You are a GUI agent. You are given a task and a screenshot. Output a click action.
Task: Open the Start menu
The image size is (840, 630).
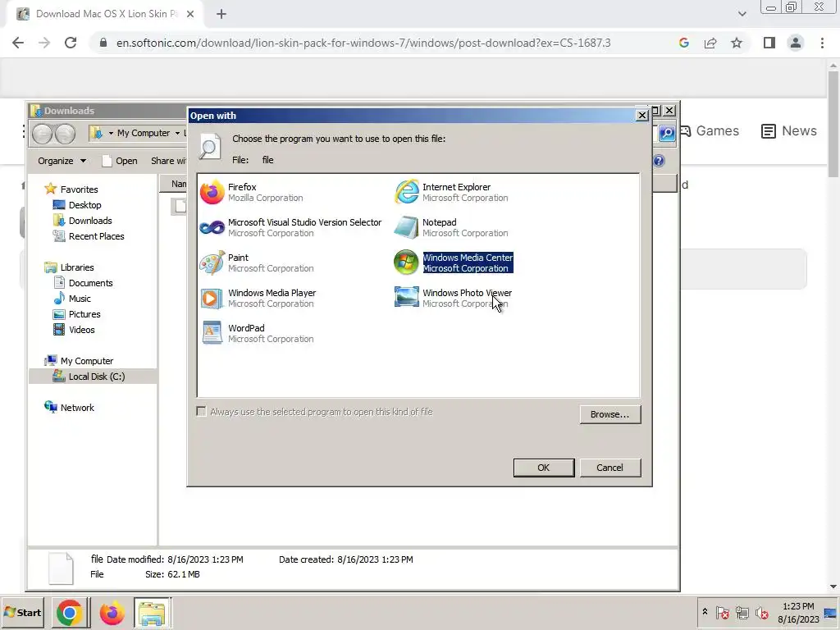pos(22,612)
